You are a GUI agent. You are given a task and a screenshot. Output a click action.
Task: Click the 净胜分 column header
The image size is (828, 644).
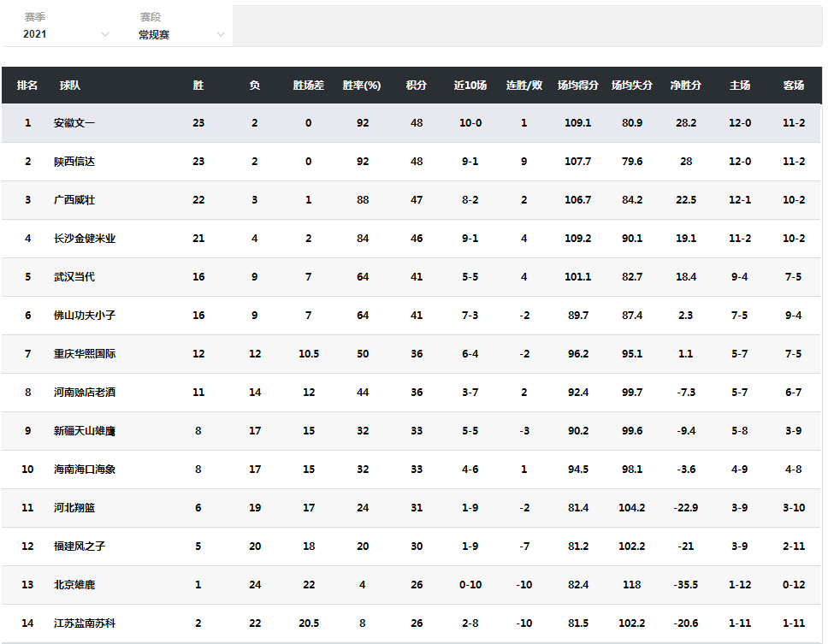click(x=685, y=85)
